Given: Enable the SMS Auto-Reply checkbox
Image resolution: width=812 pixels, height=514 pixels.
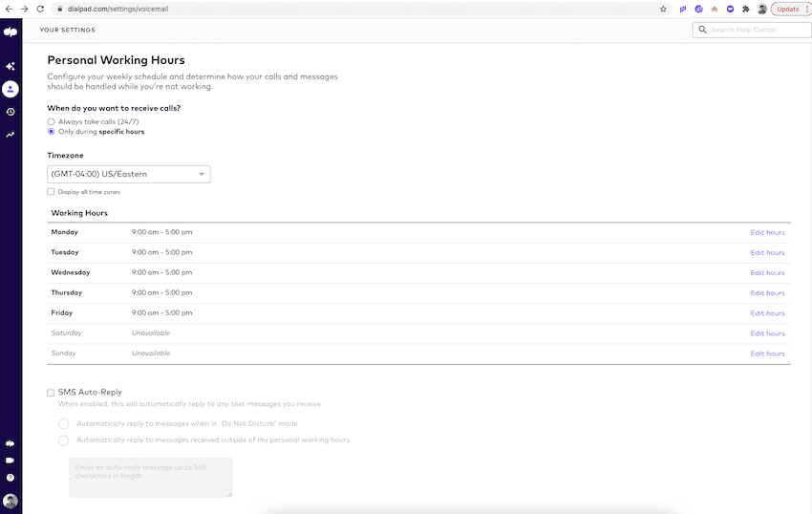Looking at the screenshot, I should coord(52,393).
